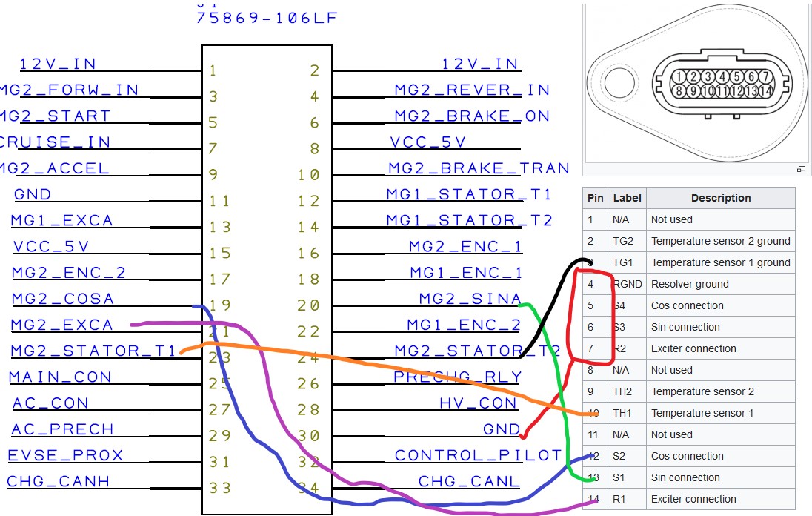This screenshot has width=812, height=516.
Task: Click pin number 28 on the connector symbol
Action: (308, 410)
